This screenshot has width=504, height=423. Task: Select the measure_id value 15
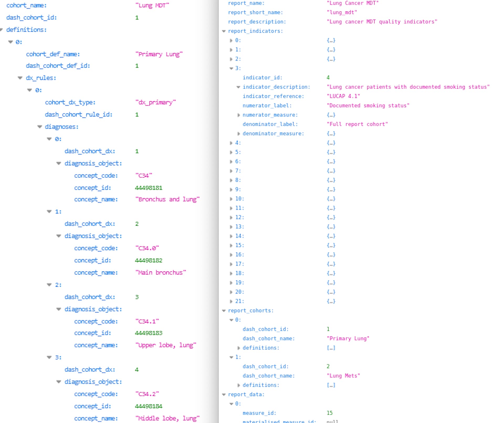tap(329, 413)
